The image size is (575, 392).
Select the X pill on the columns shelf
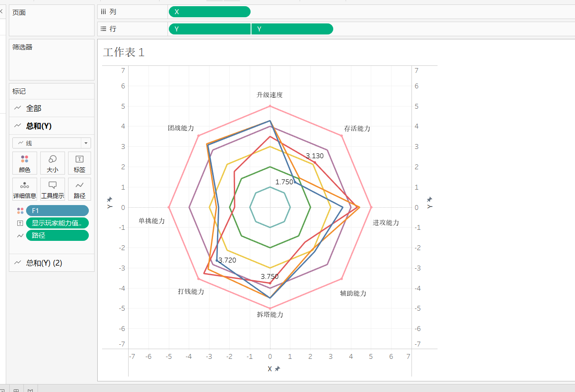pyautogui.click(x=209, y=12)
